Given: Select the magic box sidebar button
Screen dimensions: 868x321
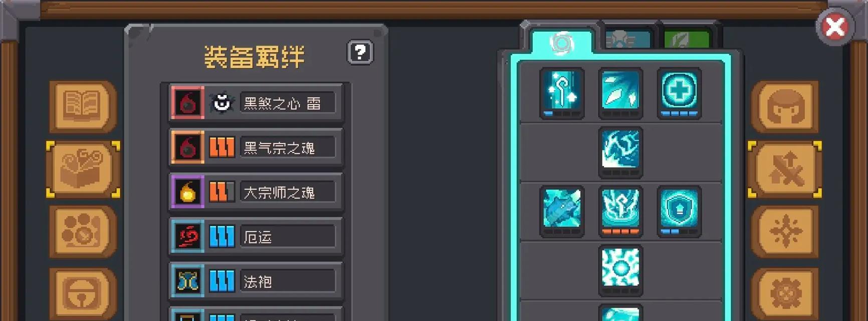Looking at the screenshot, I should (x=83, y=170).
